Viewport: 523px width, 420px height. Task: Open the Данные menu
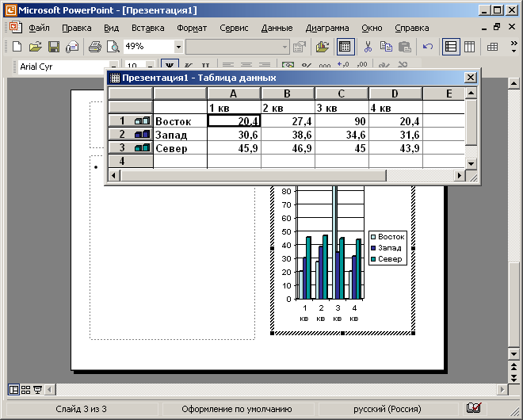click(277, 28)
